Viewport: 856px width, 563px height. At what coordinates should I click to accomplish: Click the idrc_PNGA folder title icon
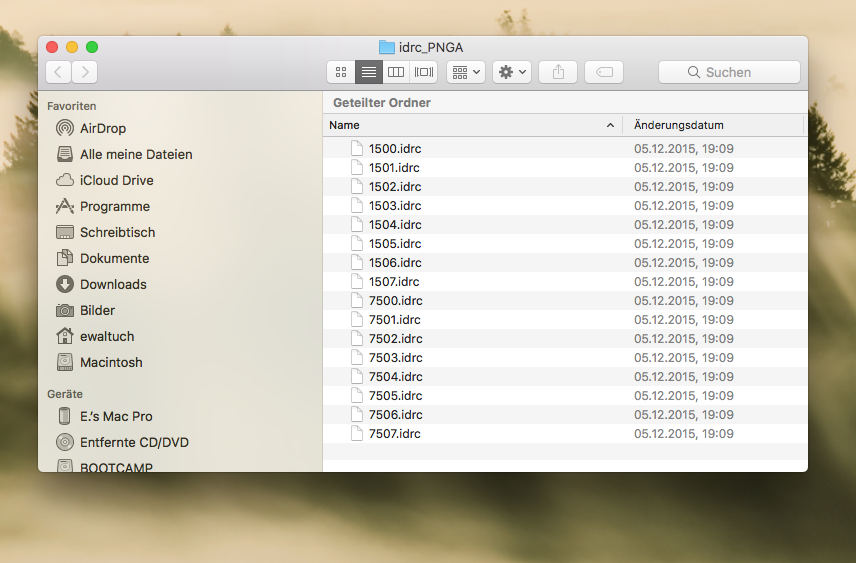pyautogui.click(x=387, y=48)
